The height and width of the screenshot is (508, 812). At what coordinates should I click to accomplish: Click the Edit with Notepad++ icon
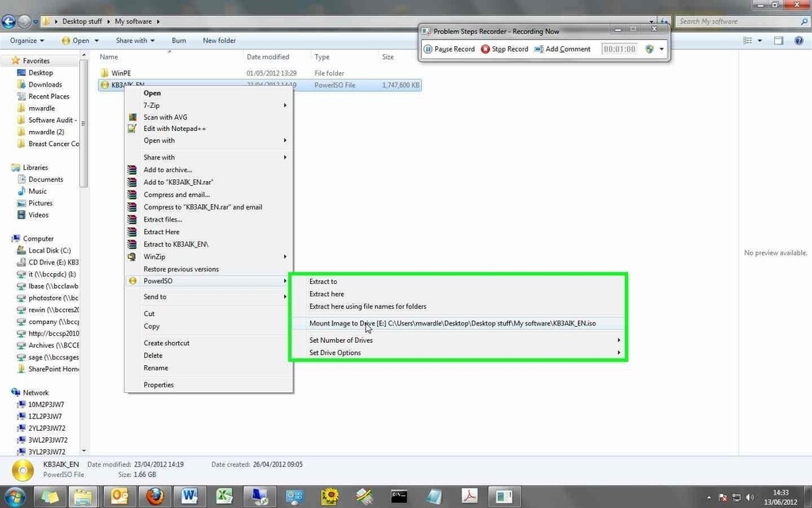[132, 129]
